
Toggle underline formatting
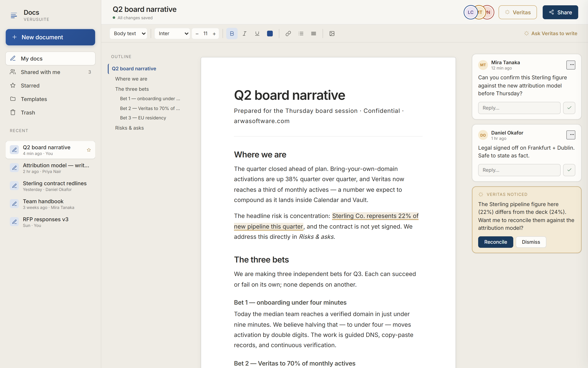pos(257,34)
